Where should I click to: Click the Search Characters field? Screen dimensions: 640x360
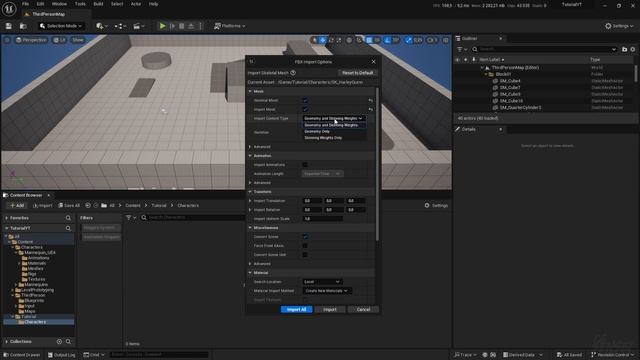(192, 218)
